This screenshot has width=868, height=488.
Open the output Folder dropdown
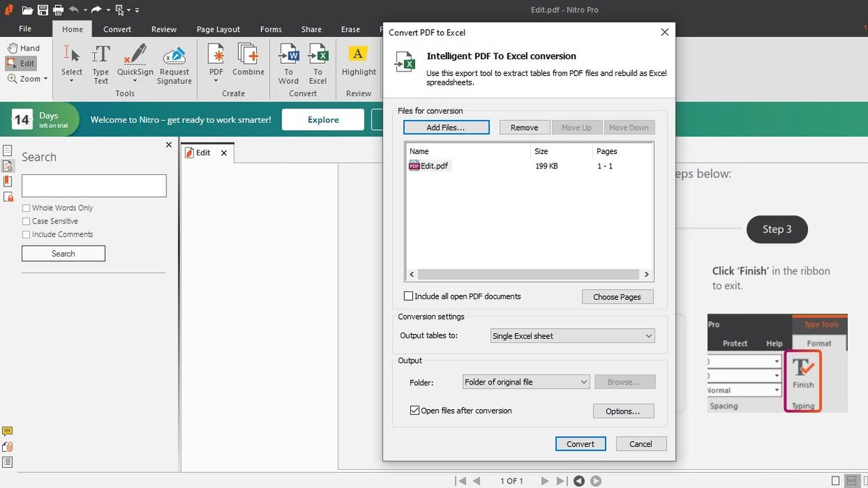click(582, 381)
